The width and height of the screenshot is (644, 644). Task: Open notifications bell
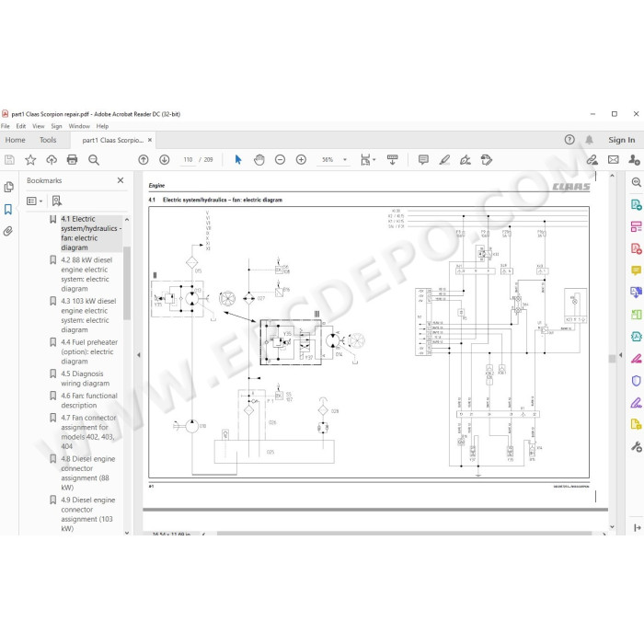pyautogui.click(x=589, y=140)
